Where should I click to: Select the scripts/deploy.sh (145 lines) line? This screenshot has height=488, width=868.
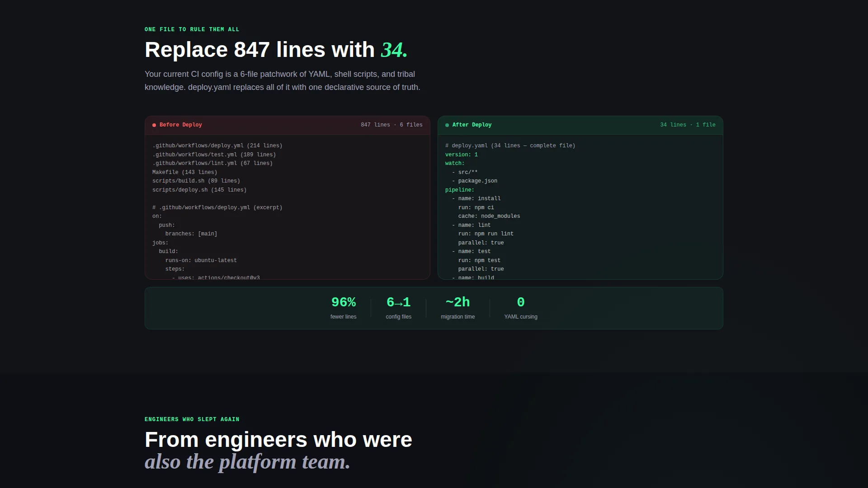pyautogui.click(x=199, y=190)
